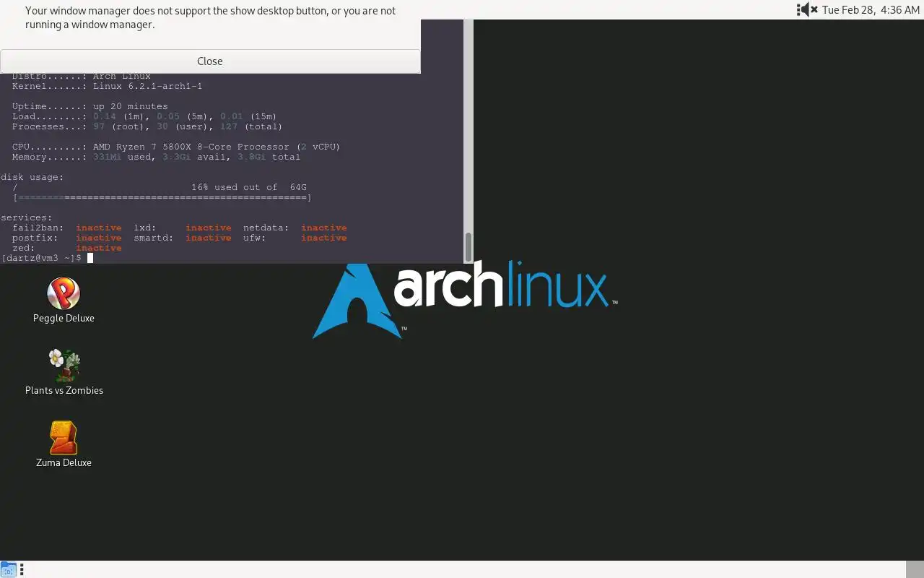The height and width of the screenshot is (578, 924).
Task: Select the Zuma Deluxe desktop icon
Action: [x=64, y=444]
